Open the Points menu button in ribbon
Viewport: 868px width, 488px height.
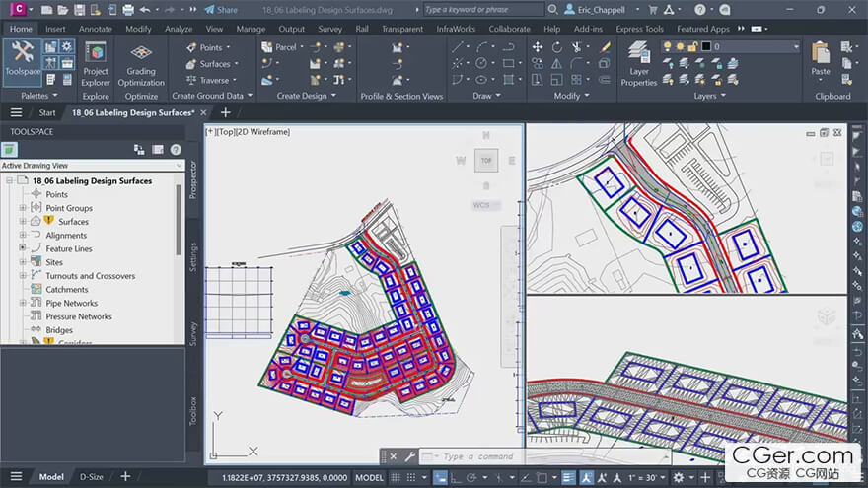coord(211,47)
